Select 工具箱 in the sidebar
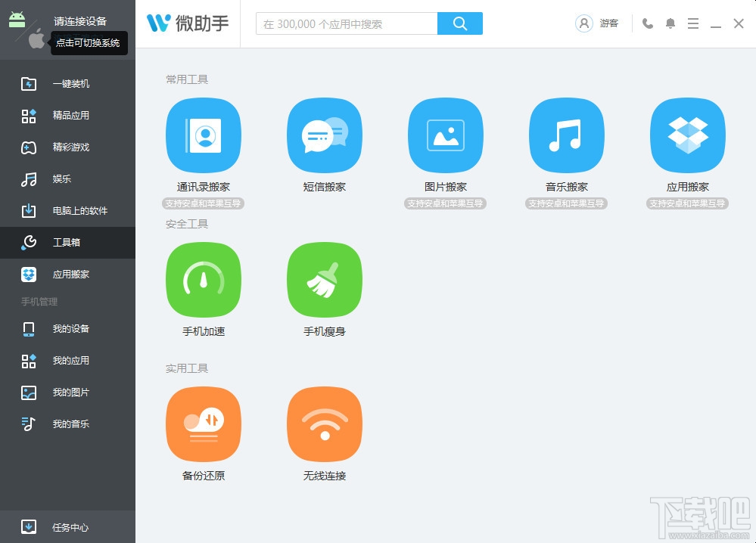The height and width of the screenshot is (543, 756). pyautogui.click(x=67, y=243)
